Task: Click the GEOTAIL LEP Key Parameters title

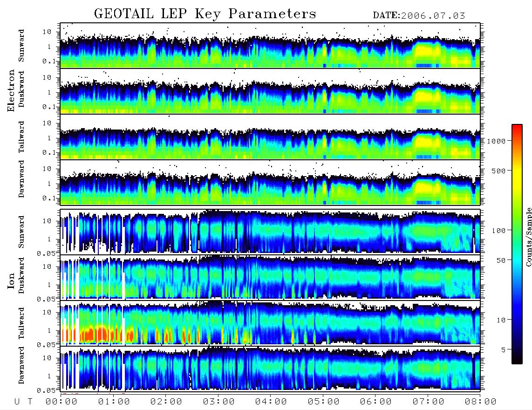Action: pos(205,14)
